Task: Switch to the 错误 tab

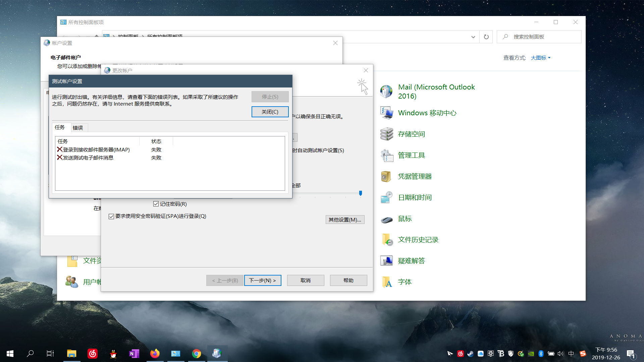Action: [78, 127]
